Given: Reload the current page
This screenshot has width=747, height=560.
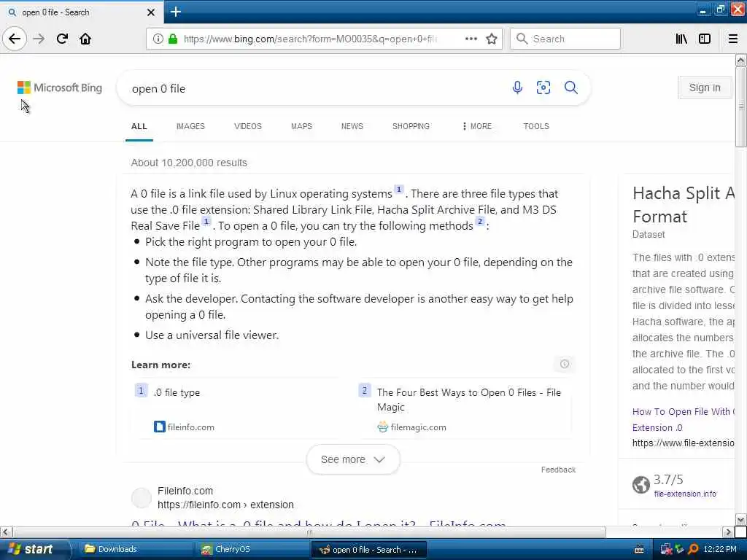Looking at the screenshot, I should (x=62, y=39).
